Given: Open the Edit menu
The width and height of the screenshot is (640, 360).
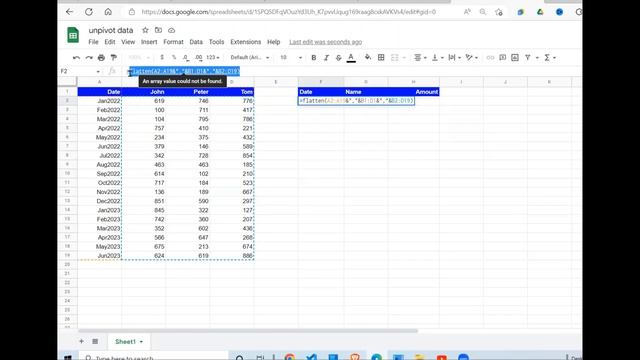Looking at the screenshot, I should point(110,42).
